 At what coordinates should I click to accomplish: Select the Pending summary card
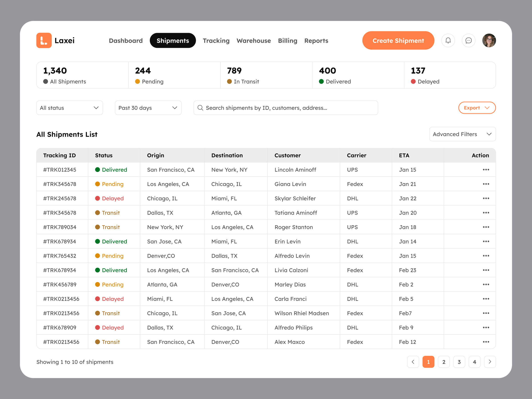(174, 75)
